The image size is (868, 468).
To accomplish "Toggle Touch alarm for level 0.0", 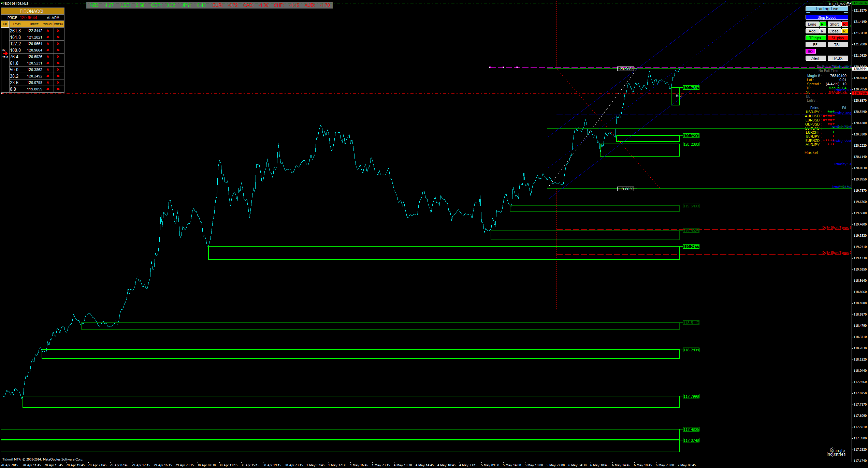I will (x=48, y=89).
